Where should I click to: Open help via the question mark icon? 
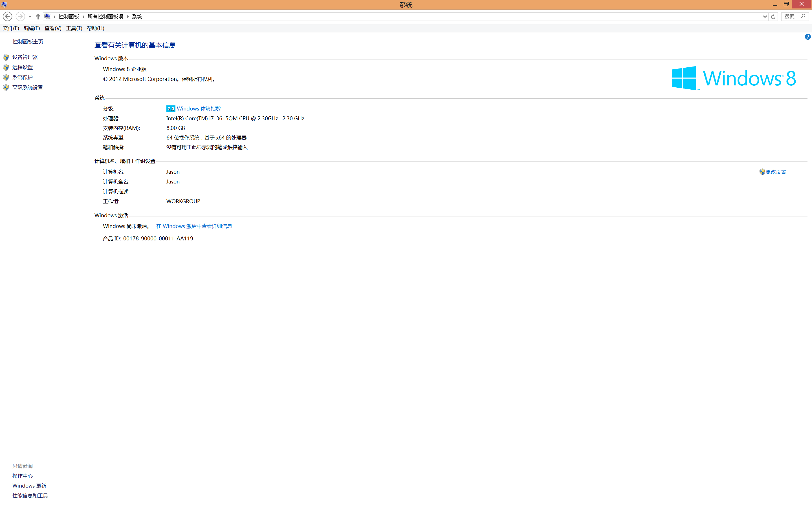click(808, 37)
